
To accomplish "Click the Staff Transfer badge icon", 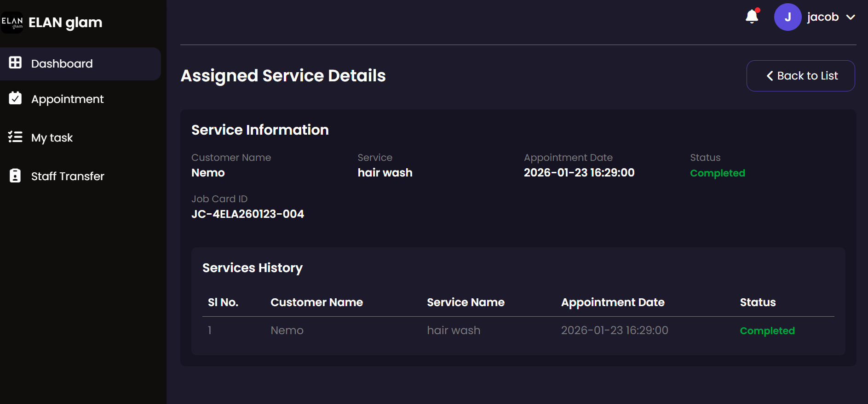I will (15, 176).
